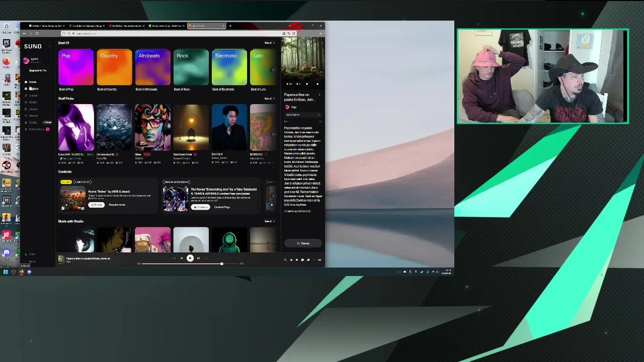Open Library in Suno sidebar
This screenshot has height=362, width=644.
click(x=31, y=109)
